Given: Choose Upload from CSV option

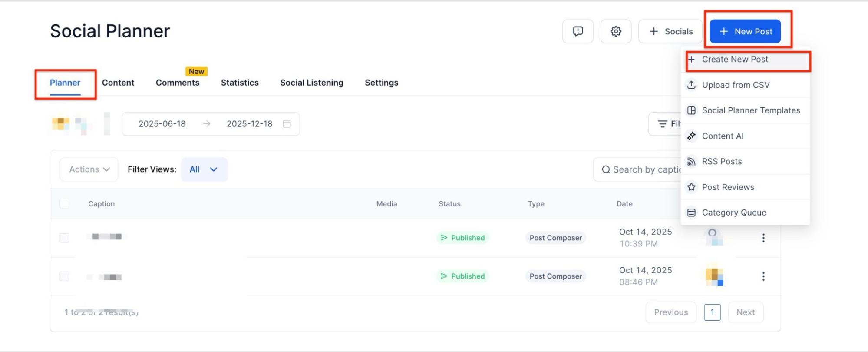Looking at the screenshot, I should (x=735, y=85).
